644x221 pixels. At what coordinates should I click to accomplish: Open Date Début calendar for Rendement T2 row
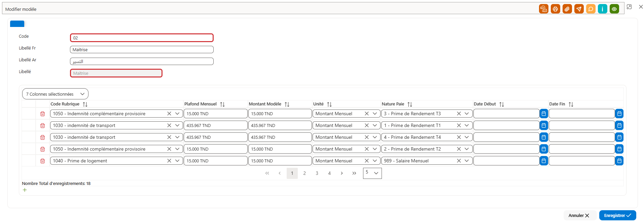click(544, 149)
